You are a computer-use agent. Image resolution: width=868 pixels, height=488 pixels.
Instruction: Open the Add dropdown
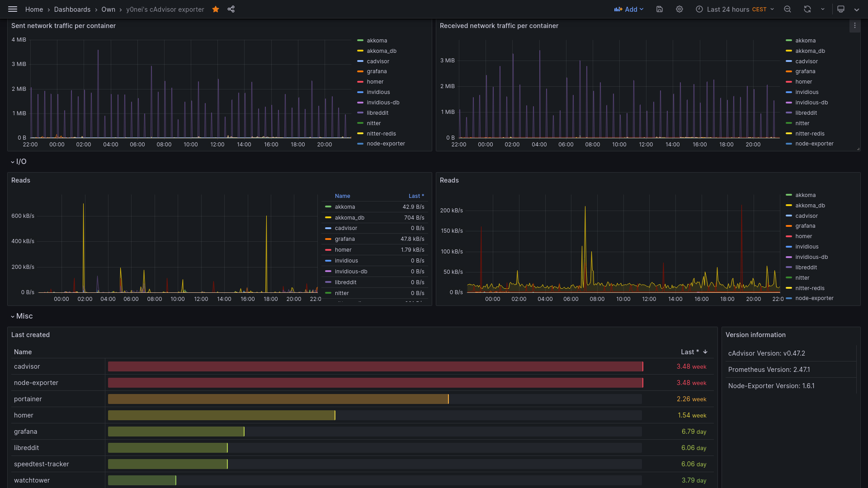629,9
